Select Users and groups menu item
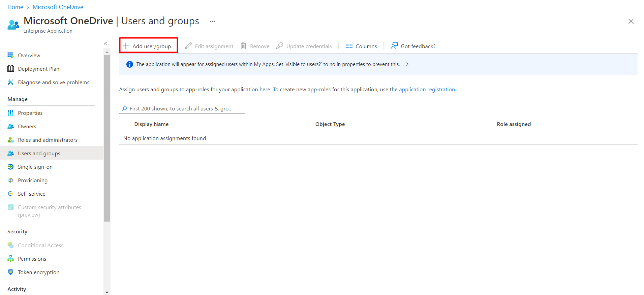The width and height of the screenshot is (644, 295). [52, 153]
